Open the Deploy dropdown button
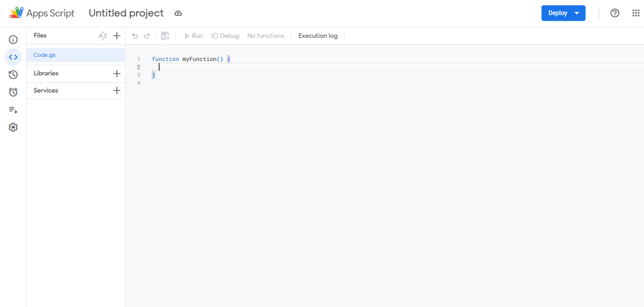Screen dimensions: 644x307 [x=563, y=13]
